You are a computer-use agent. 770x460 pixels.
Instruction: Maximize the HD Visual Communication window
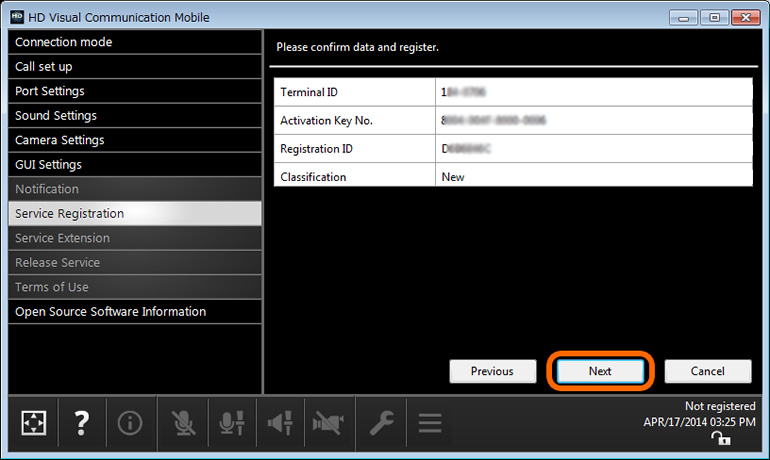714,18
